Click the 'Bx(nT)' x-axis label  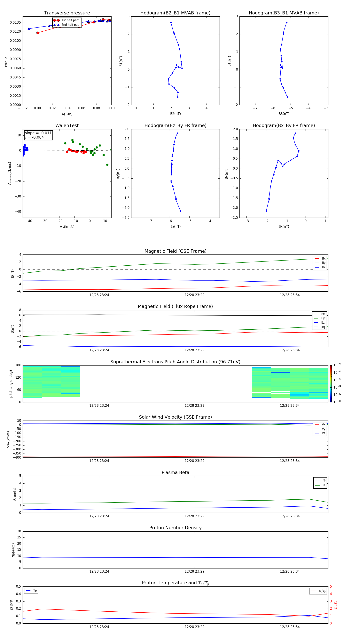click(284, 227)
